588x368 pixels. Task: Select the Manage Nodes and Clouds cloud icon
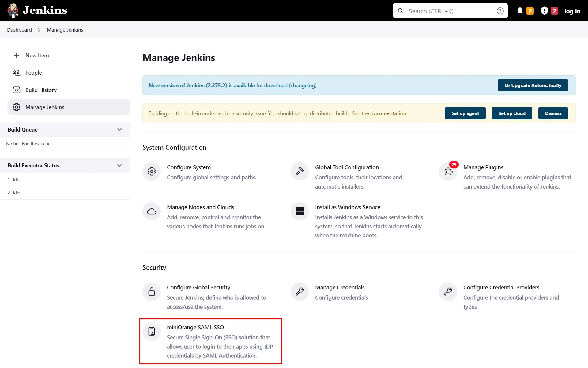pyautogui.click(x=151, y=211)
